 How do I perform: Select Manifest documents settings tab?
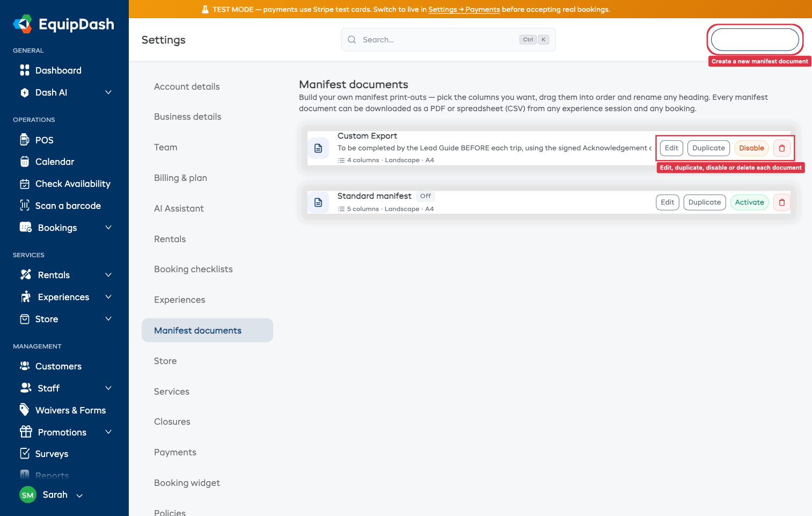(x=207, y=330)
